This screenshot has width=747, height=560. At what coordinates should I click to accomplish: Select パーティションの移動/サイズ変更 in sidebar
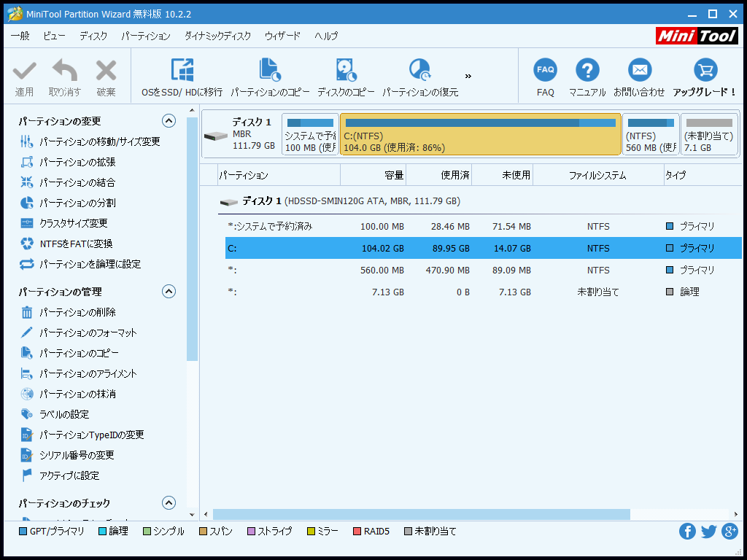click(x=90, y=141)
